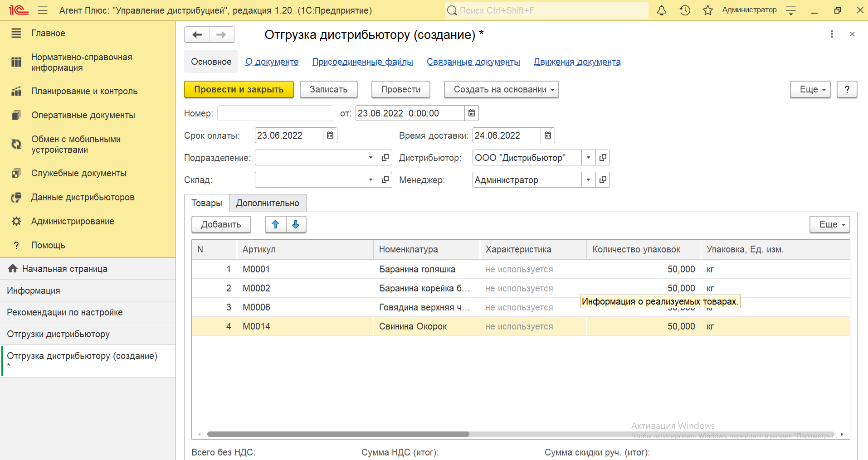The width and height of the screenshot is (868, 460).
Task: Open the Дистрибьютор item card icon
Action: pos(603,158)
